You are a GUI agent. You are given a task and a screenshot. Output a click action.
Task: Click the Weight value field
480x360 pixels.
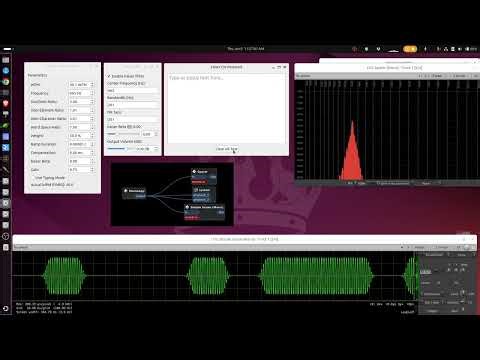[79, 136]
